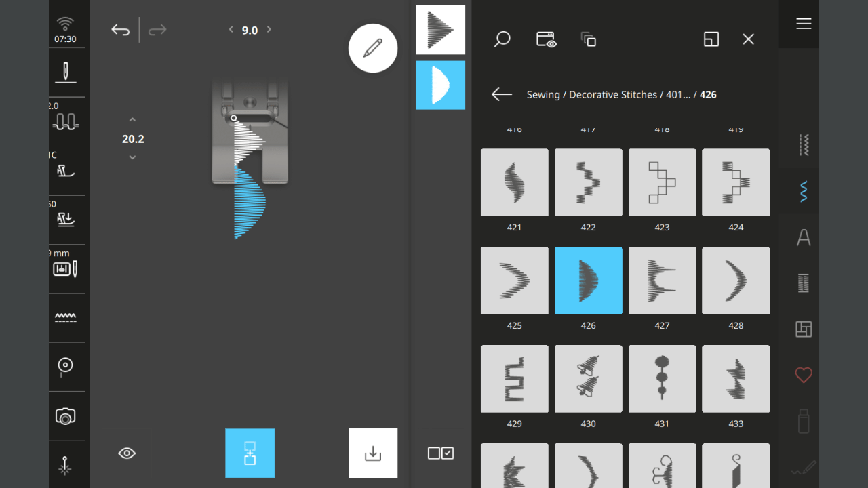
Task: Switch to quilting stitches tab
Action: [x=804, y=329]
